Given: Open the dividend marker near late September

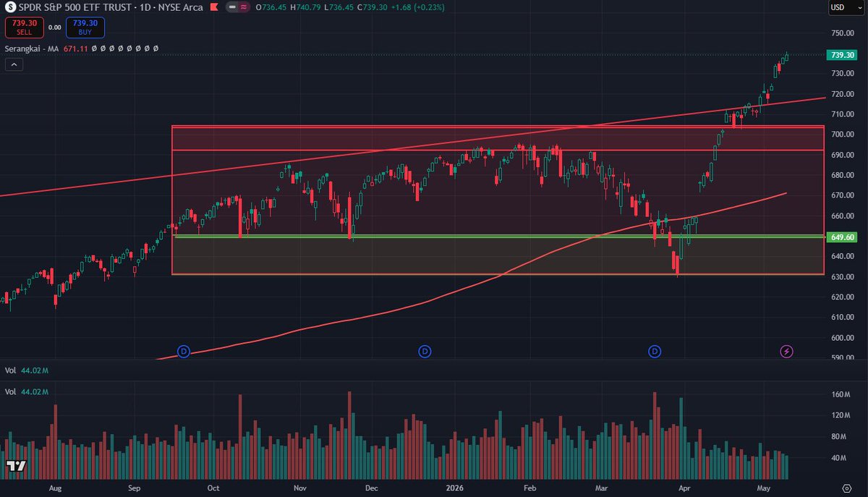Looking at the screenshot, I should point(184,352).
